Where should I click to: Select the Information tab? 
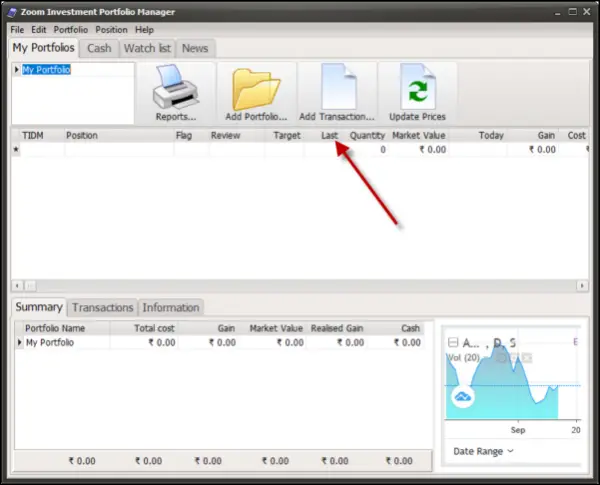point(171,307)
